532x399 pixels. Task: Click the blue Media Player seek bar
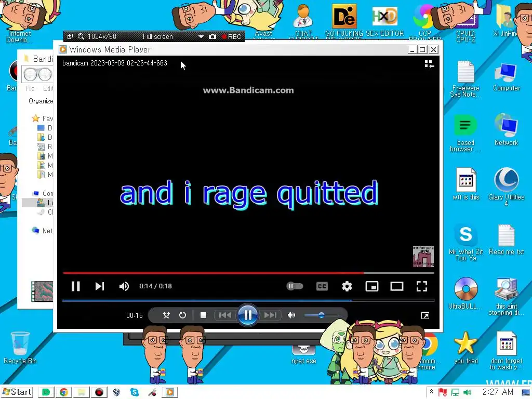click(248, 300)
